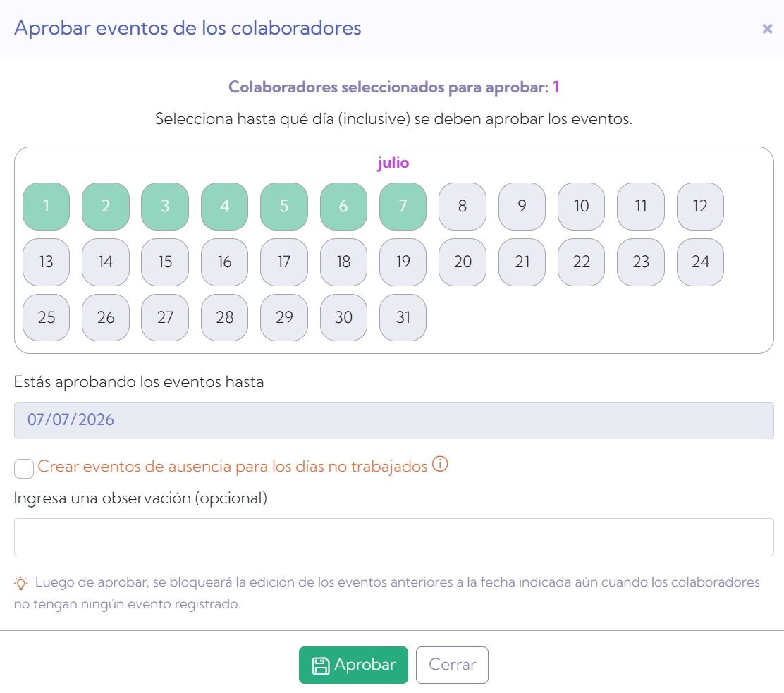Set approval date to day 31
Screen dimensions: 784x693
pos(403,317)
